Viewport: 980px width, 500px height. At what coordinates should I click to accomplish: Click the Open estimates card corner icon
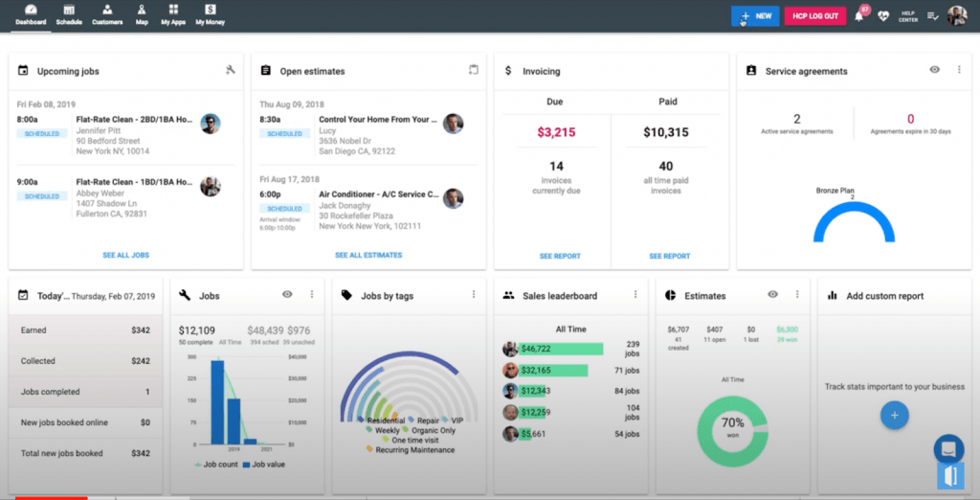473,70
